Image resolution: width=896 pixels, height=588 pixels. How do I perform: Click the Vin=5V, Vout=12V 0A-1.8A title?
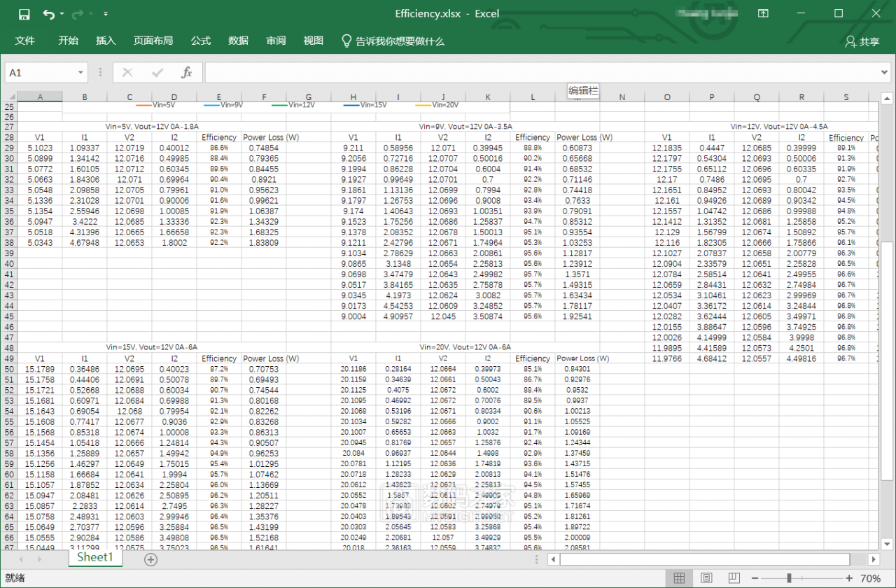pos(152,127)
